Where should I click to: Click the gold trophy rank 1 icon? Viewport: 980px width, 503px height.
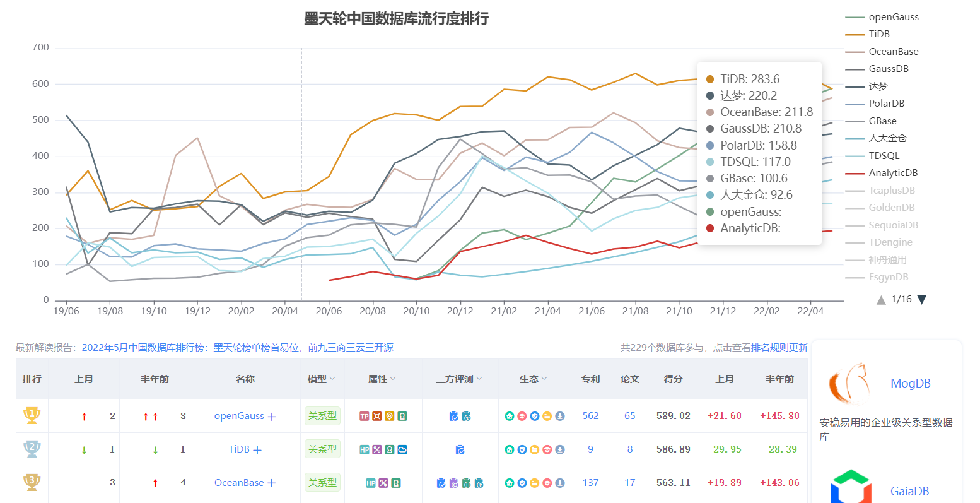tap(32, 415)
